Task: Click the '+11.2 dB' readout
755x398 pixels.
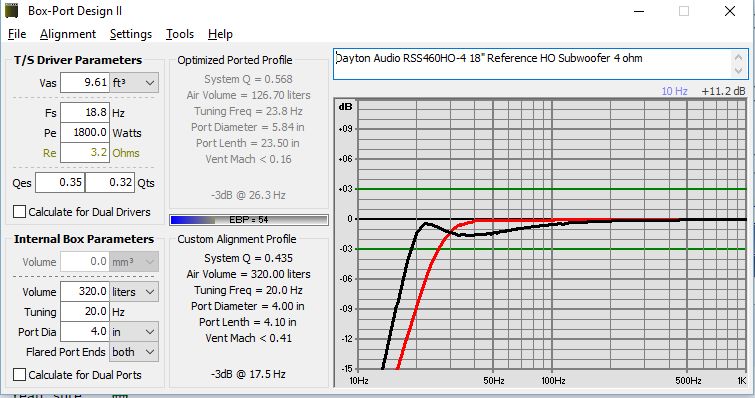Action: [x=723, y=91]
